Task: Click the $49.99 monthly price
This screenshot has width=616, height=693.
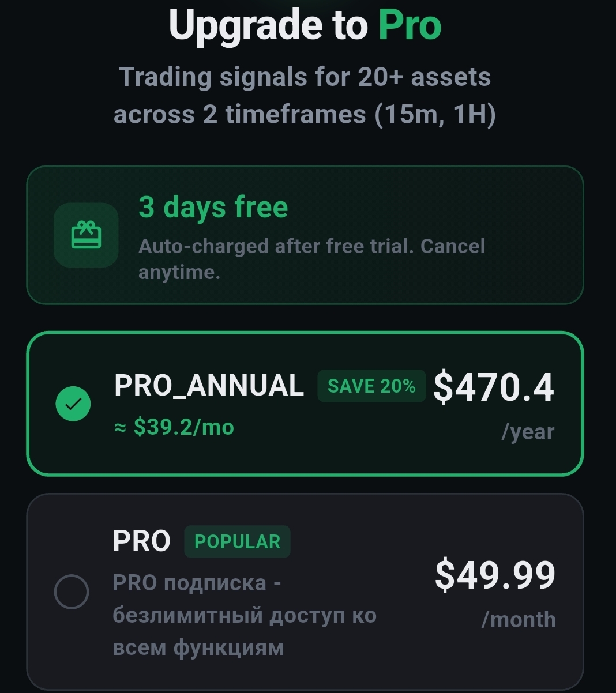Action: click(495, 575)
